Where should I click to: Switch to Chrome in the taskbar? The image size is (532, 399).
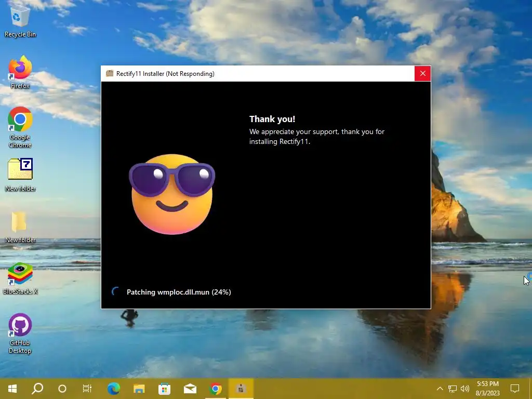pyautogui.click(x=216, y=389)
